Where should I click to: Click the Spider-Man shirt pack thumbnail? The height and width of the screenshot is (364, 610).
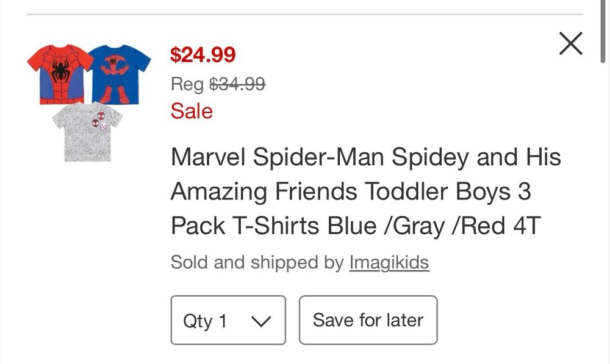(x=87, y=98)
